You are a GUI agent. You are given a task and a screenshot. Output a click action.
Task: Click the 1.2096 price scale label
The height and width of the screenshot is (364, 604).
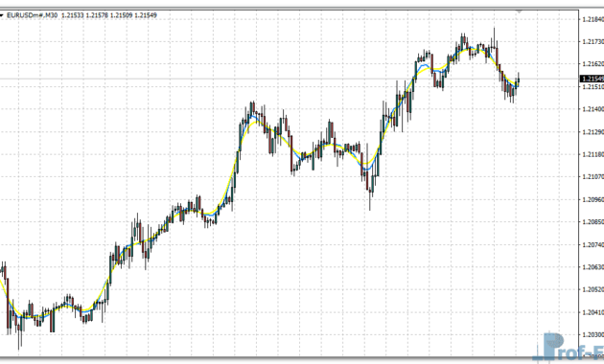click(x=593, y=199)
